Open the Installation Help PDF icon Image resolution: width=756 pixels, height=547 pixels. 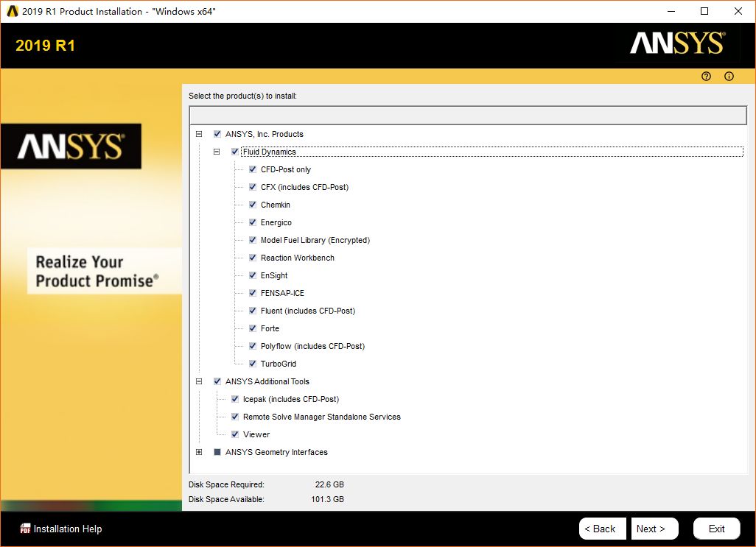[x=25, y=529]
